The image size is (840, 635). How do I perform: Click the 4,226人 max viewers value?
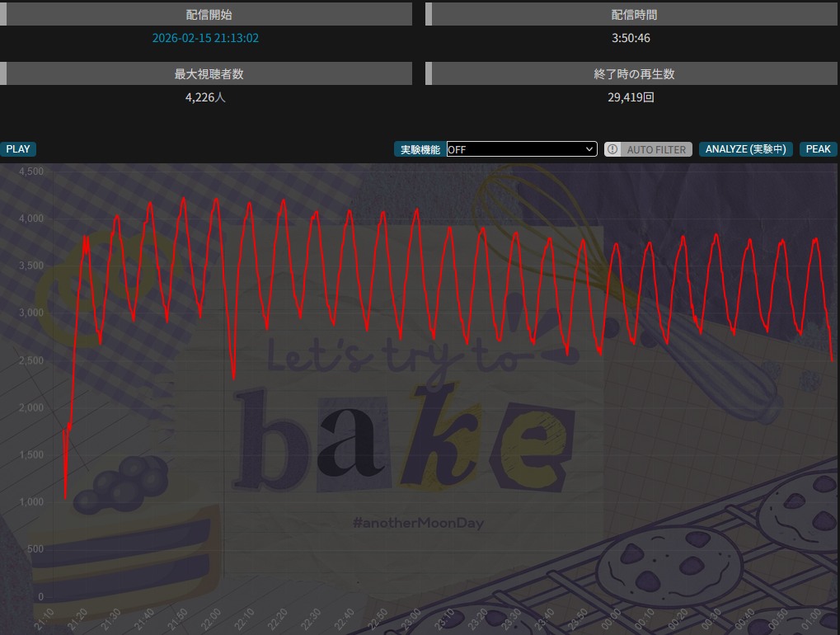click(205, 97)
